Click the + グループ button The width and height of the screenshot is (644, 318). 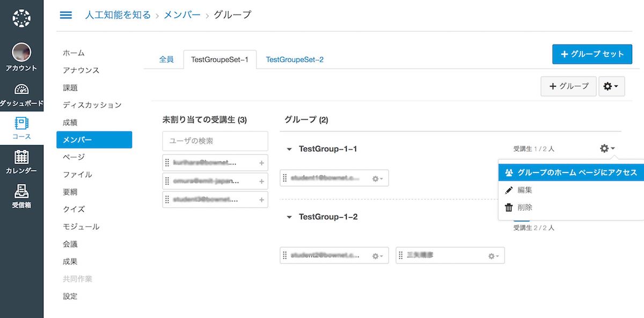tap(568, 86)
